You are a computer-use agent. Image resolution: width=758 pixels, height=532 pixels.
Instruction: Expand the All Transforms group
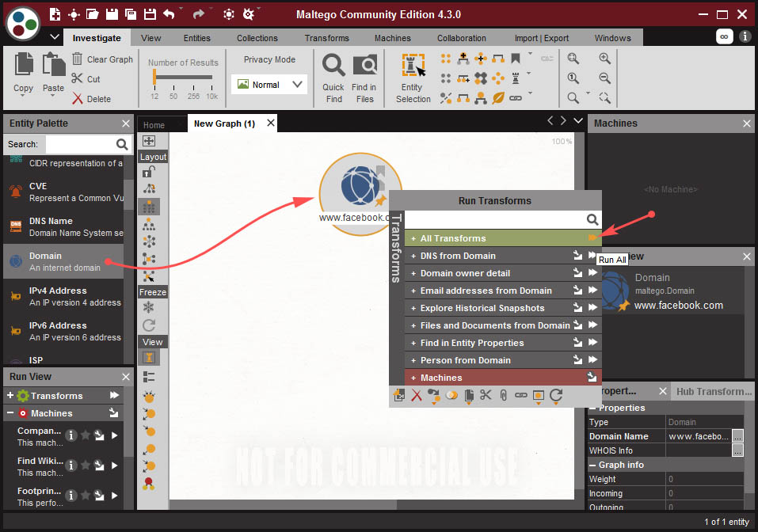tap(413, 238)
